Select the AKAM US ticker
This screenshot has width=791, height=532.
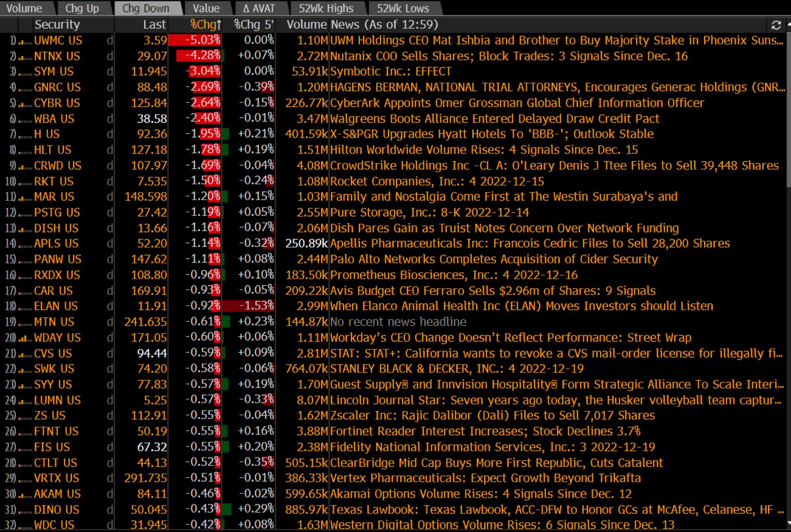pos(57,494)
